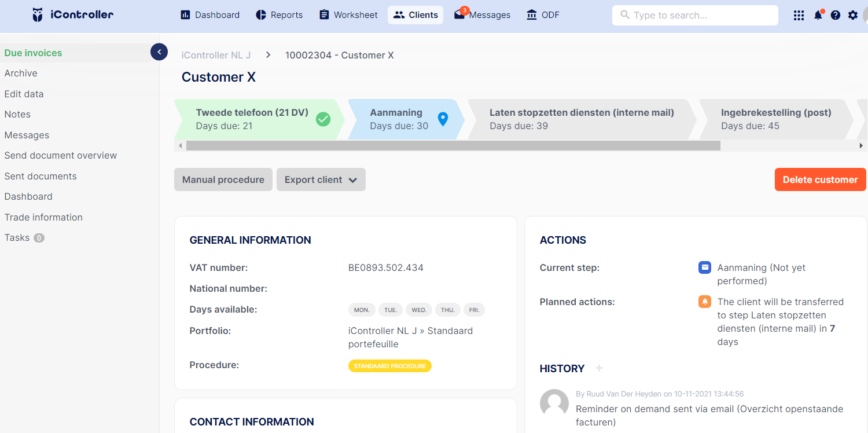
Task: Click the Standaard Procedure yellow badge
Action: [x=390, y=366]
